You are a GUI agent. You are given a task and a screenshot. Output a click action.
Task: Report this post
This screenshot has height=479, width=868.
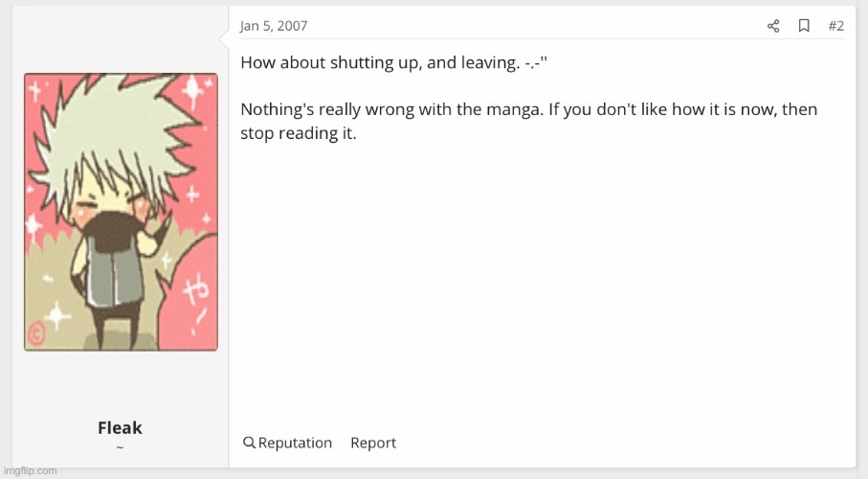pos(373,443)
